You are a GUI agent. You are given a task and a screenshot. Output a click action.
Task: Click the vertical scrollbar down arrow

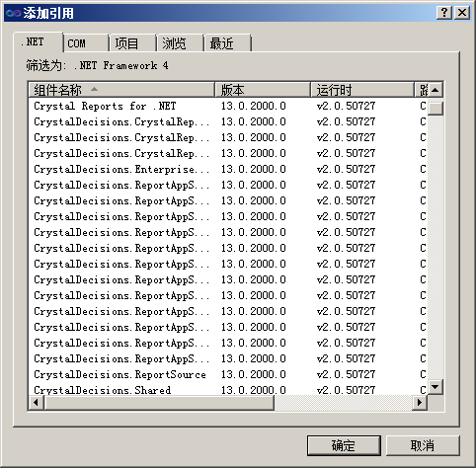coord(436,387)
